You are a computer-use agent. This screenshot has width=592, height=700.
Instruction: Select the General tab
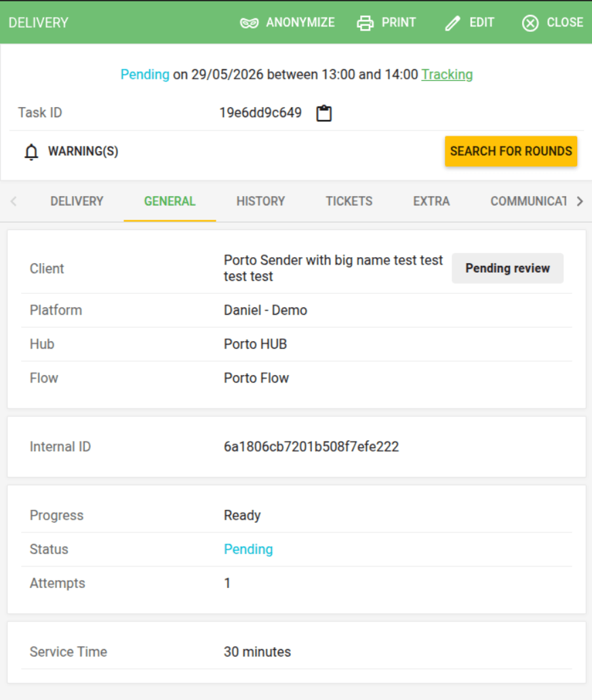click(170, 201)
